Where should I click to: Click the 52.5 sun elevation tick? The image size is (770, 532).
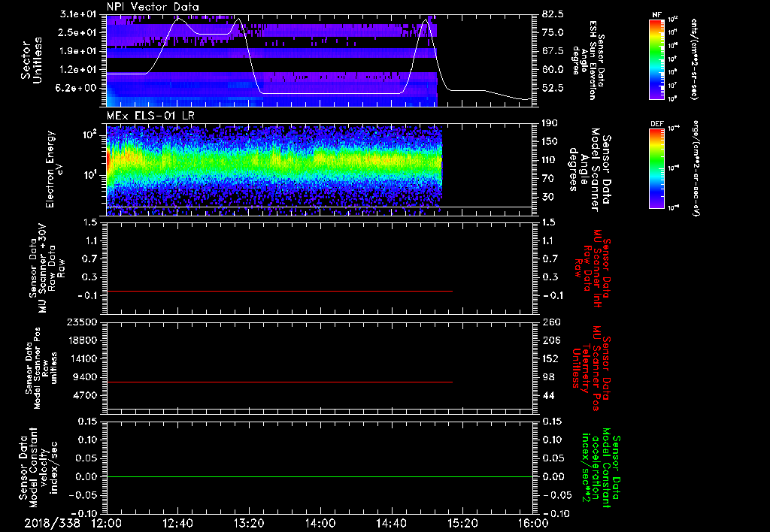click(x=553, y=89)
